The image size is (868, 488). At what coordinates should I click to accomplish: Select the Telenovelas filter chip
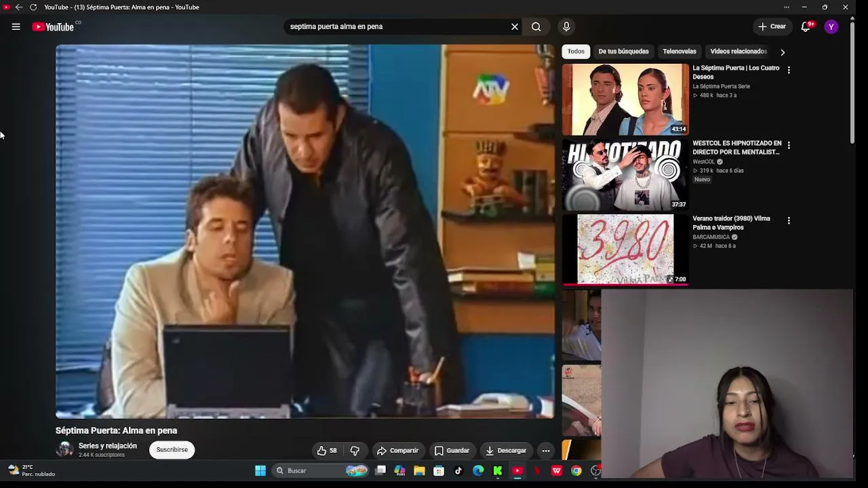pos(679,52)
